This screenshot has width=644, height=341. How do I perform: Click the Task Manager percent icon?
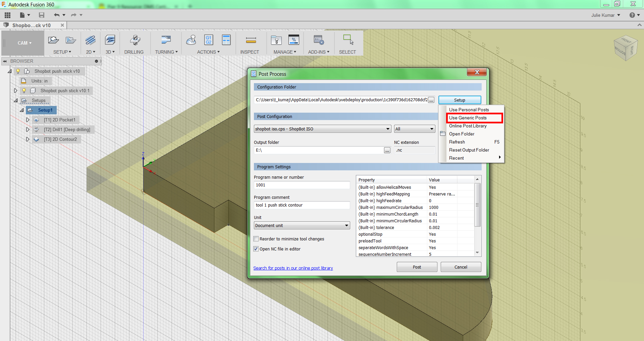click(294, 40)
